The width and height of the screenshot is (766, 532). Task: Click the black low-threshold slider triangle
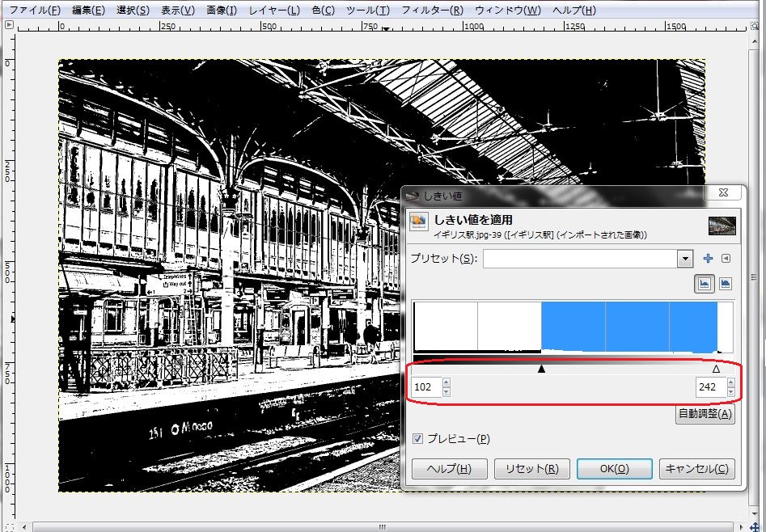(x=541, y=369)
